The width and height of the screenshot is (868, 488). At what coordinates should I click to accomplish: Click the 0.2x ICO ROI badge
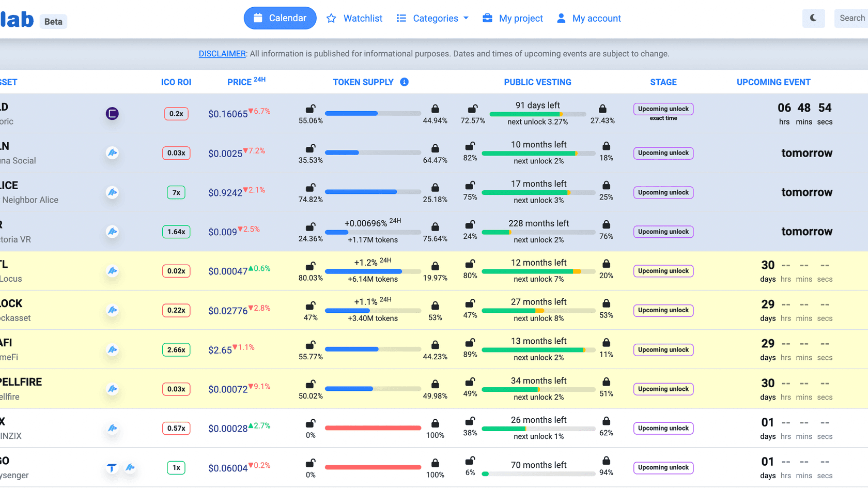point(176,114)
